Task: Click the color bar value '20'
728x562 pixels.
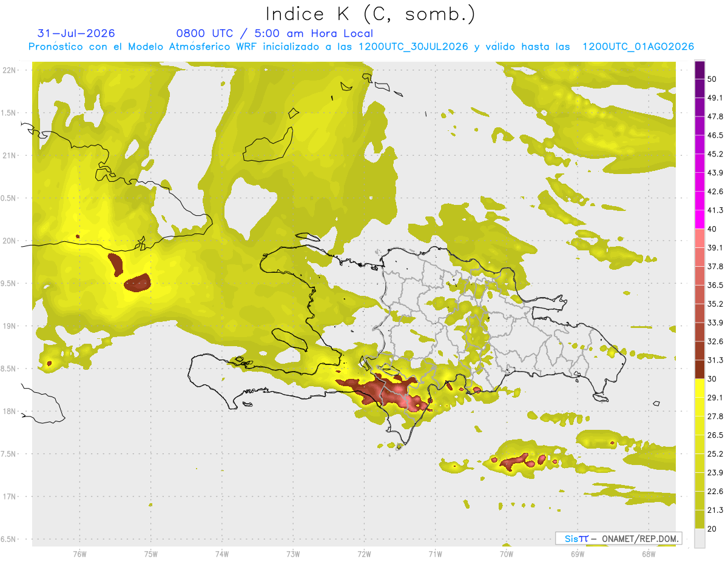Action: pos(713,529)
